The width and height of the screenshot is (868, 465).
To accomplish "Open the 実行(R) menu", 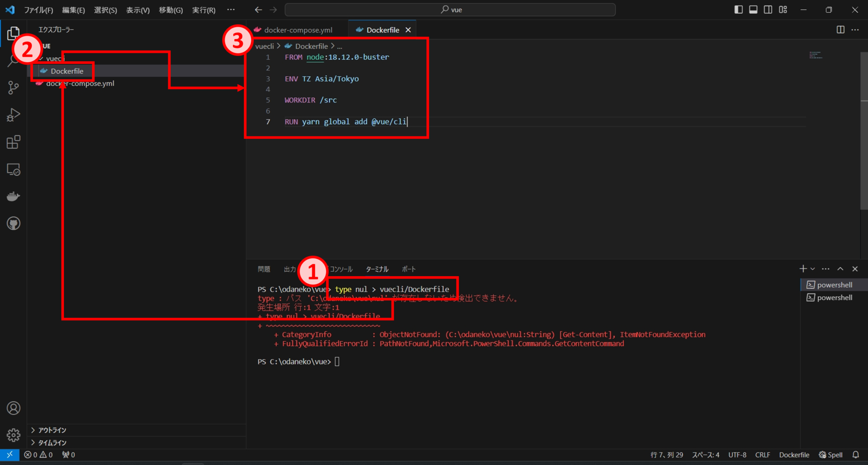I will (203, 10).
